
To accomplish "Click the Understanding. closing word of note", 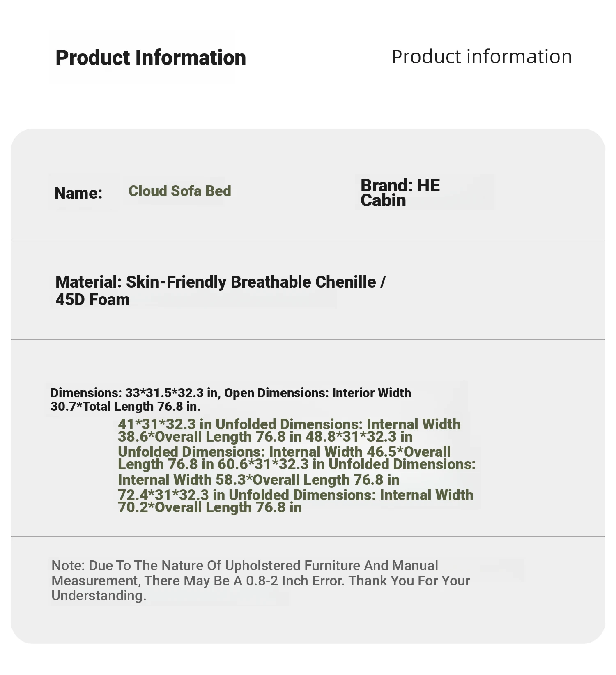I will pyautogui.click(x=99, y=596).
